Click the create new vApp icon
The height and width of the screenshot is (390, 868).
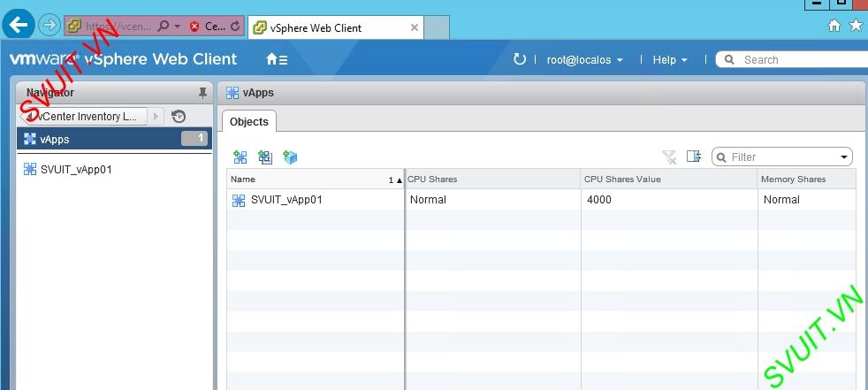[x=240, y=157]
